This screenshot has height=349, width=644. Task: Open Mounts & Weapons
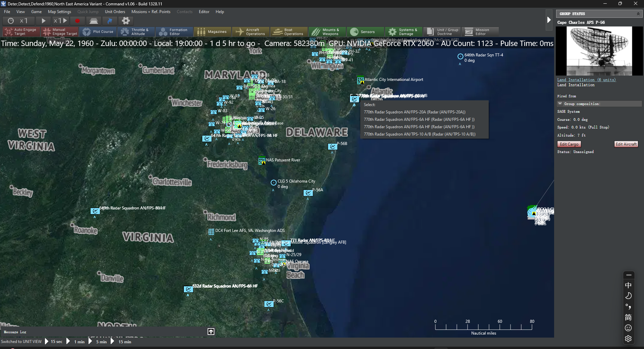[327, 32]
